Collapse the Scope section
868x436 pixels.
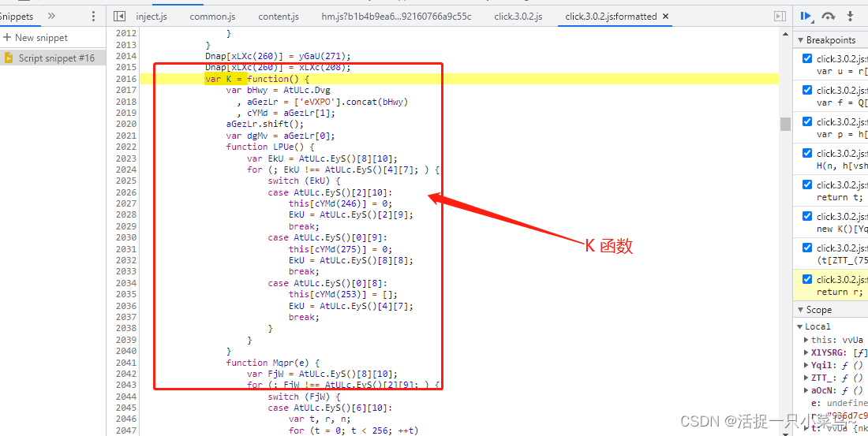[800, 310]
